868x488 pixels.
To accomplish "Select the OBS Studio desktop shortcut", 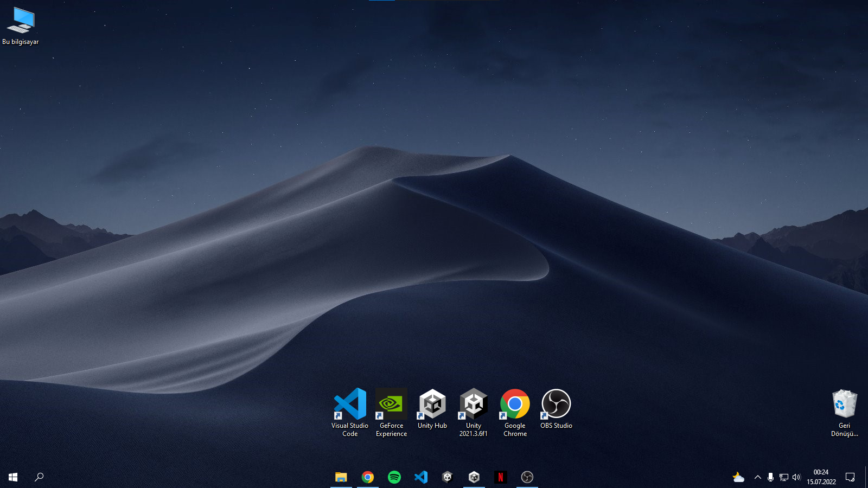I will (x=556, y=409).
